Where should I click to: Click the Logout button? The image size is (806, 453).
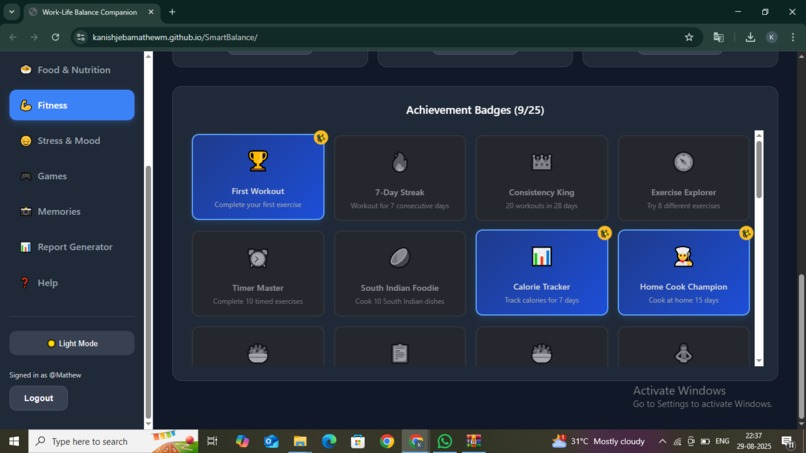(39, 398)
